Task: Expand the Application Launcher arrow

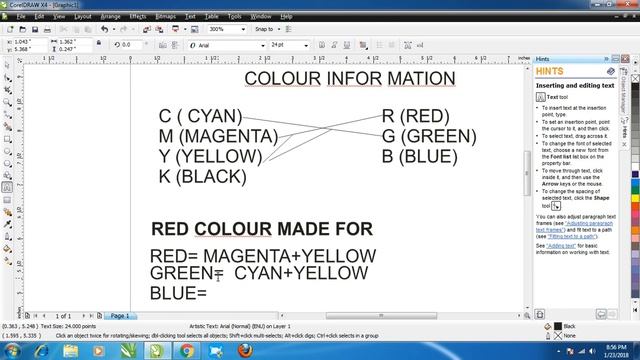Action: point(185,29)
